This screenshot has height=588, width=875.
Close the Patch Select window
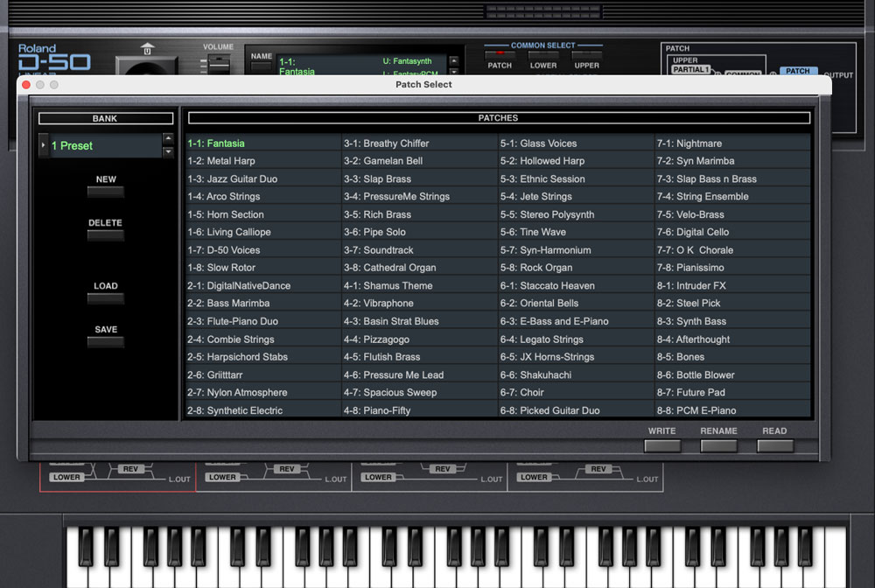click(26, 85)
